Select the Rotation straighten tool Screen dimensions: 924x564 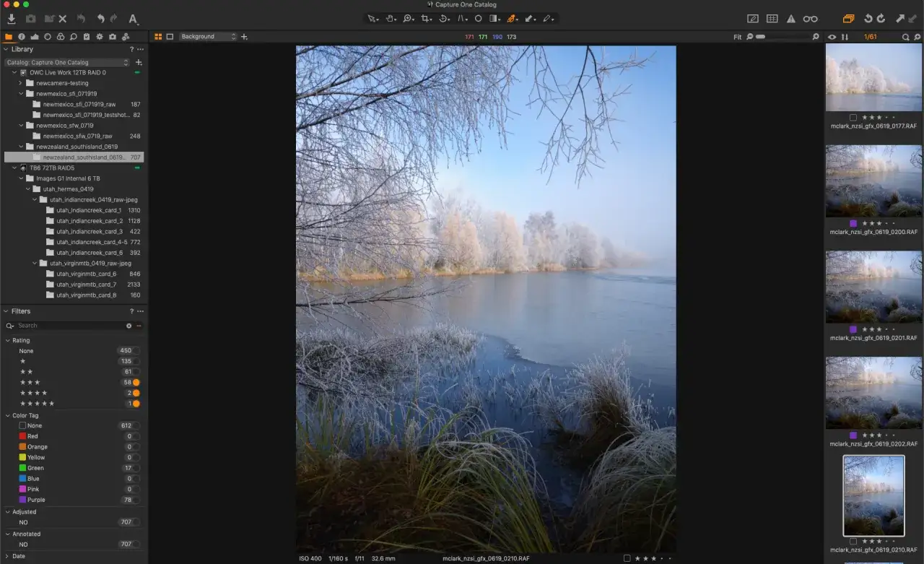tap(444, 18)
